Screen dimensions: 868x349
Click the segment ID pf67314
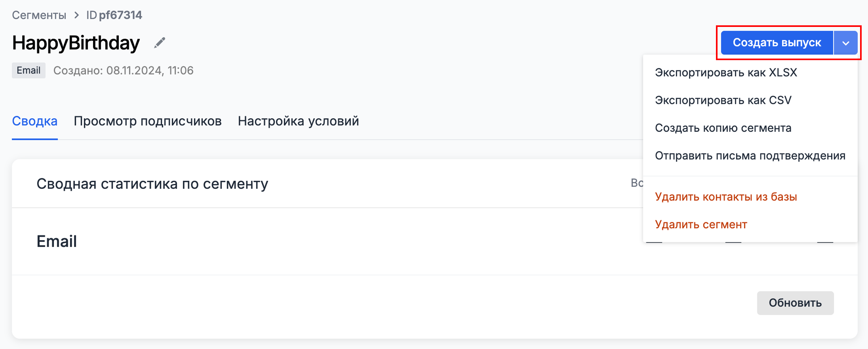tap(120, 15)
